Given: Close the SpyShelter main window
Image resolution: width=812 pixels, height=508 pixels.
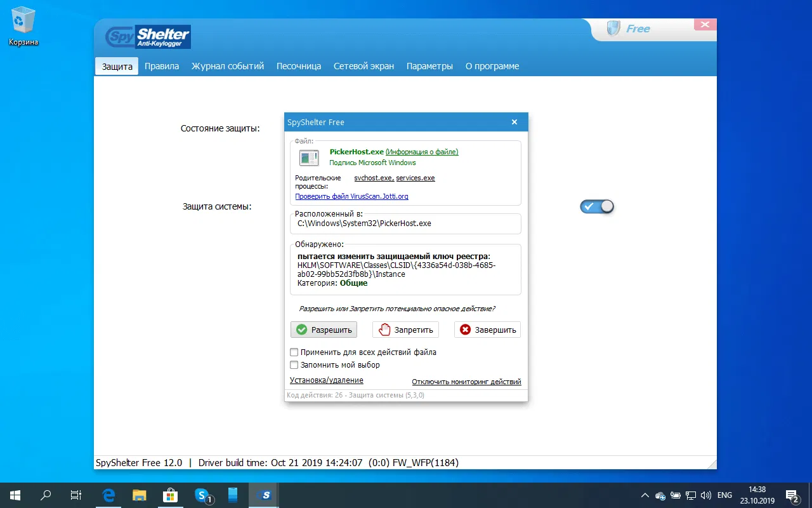Looking at the screenshot, I should pos(705,25).
